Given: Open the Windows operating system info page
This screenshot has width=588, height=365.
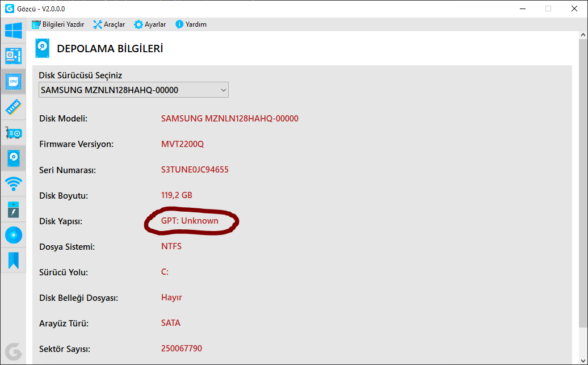Looking at the screenshot, I should tap(14, 31).
